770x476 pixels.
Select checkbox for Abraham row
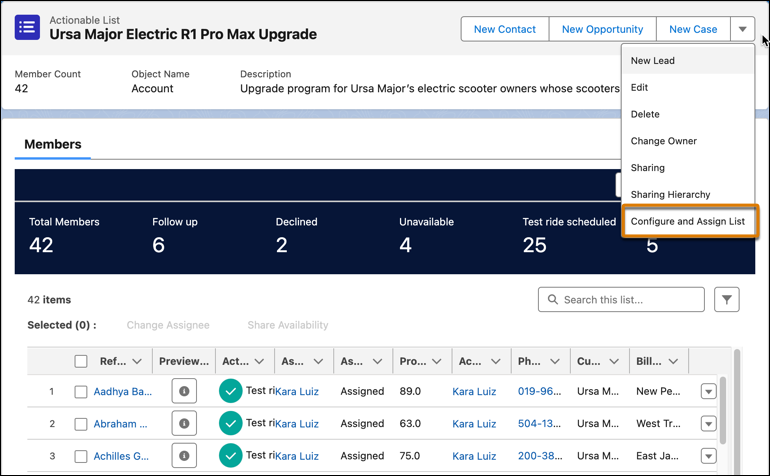coord(81,424)
